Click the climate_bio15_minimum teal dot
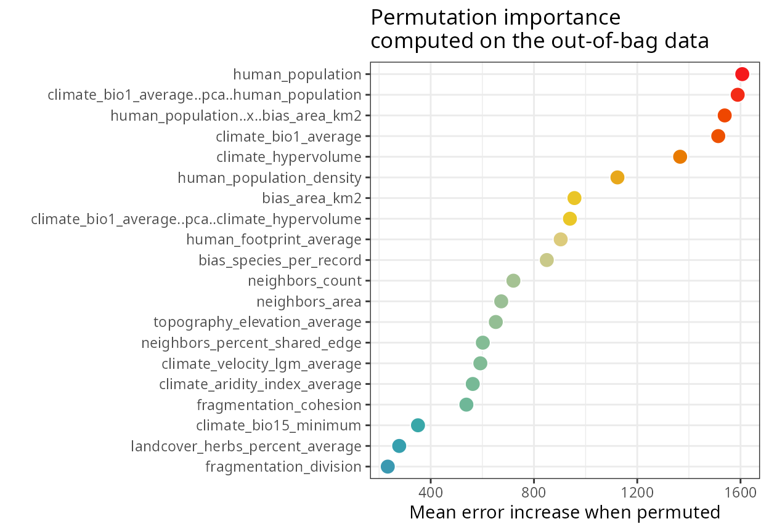 click(x=418, y=425)
